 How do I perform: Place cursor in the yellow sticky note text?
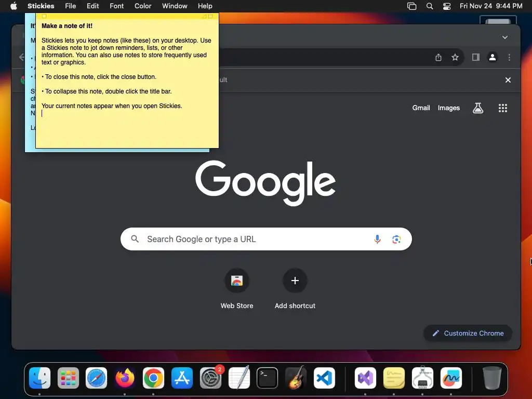[x=127, y=83]
